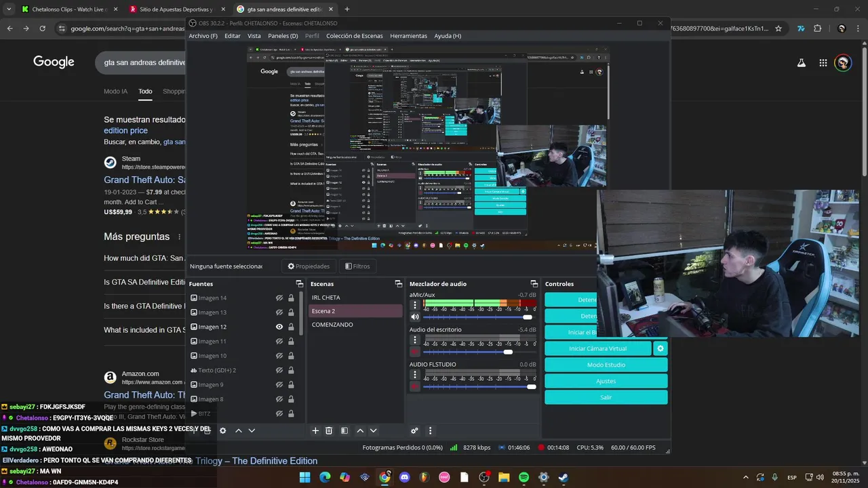
Task: Move the source down in Fuentes toolbar
Action: click(x=252, y=430)
